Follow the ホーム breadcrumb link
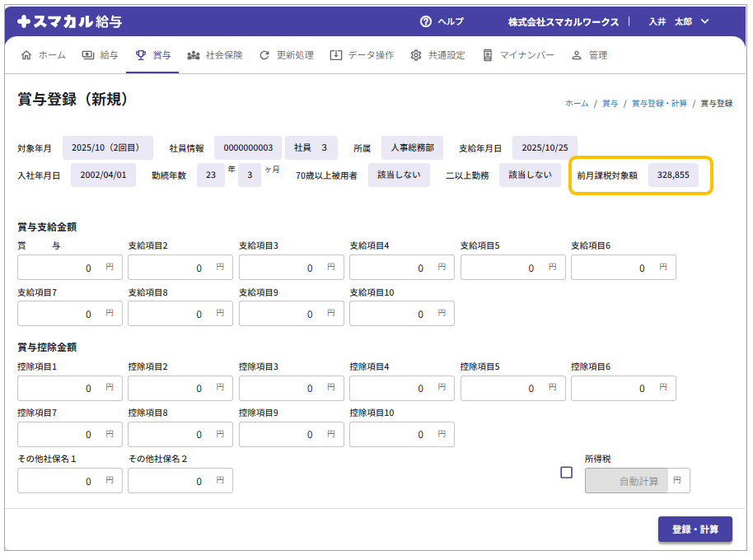 point(577,104)
